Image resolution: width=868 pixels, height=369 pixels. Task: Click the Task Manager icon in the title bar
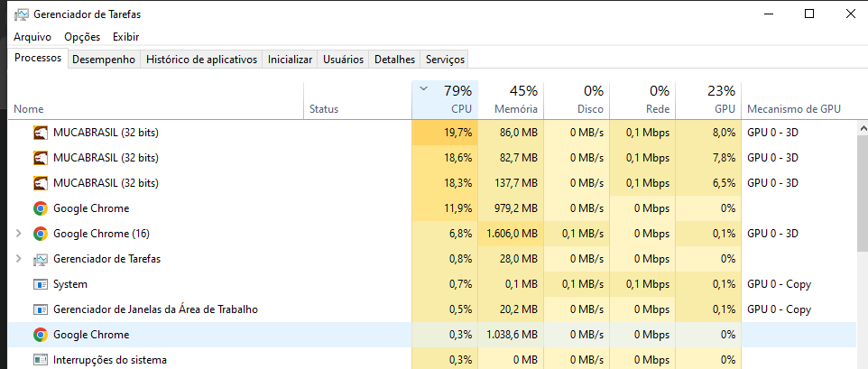tap(21, 14)
